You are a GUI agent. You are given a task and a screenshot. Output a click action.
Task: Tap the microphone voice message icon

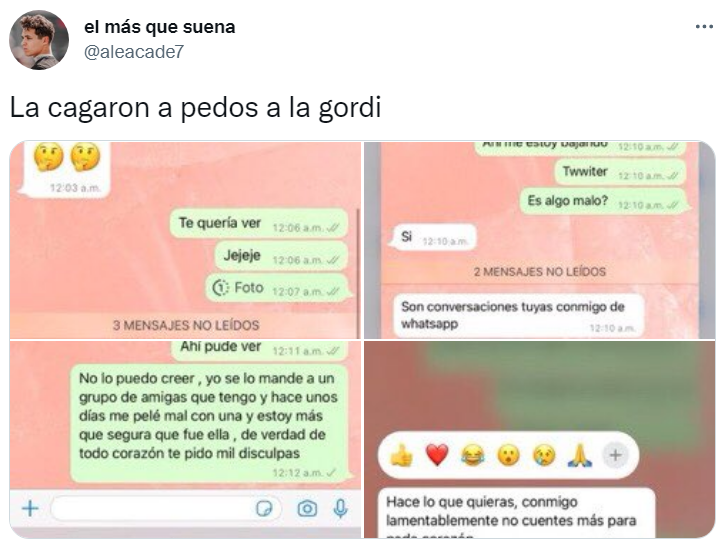click(340, 508)
